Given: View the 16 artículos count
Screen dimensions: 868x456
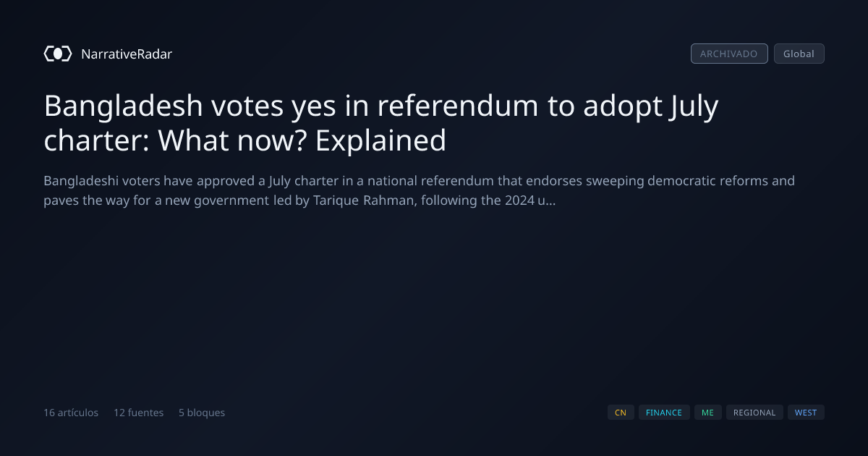Looking at the screenshot, I should coord(71,413).
